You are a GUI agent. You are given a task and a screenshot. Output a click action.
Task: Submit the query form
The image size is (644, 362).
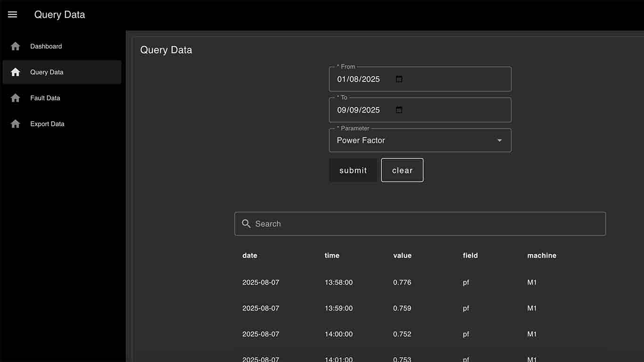pyautogui.click(x=353, y=170)
